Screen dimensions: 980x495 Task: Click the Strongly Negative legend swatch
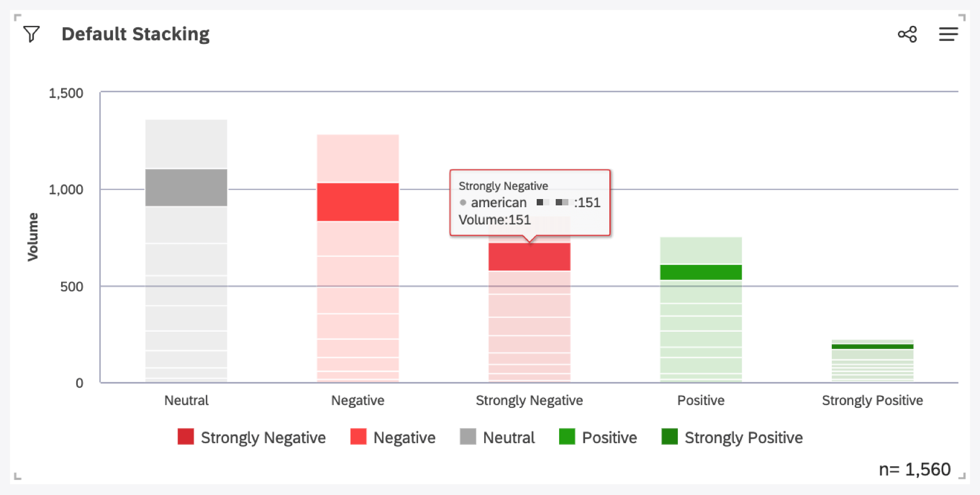(x=186, y=437)
